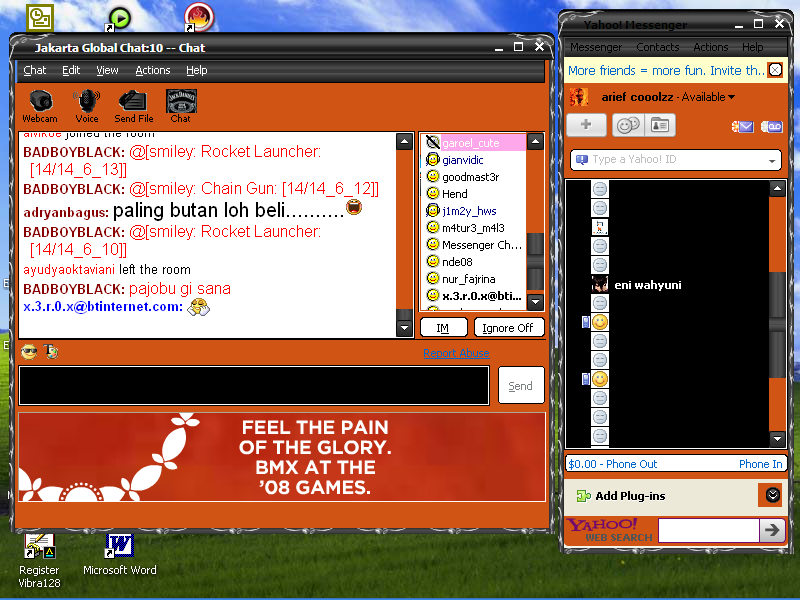Click the 'More friends = more fun' invite link
800x600 pixels.
665,70
